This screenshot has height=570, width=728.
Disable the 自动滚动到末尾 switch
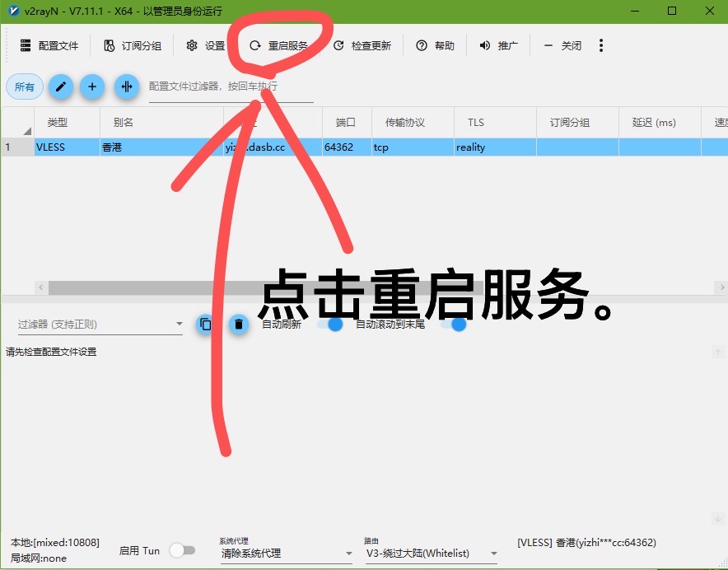[x=459, y=325]
